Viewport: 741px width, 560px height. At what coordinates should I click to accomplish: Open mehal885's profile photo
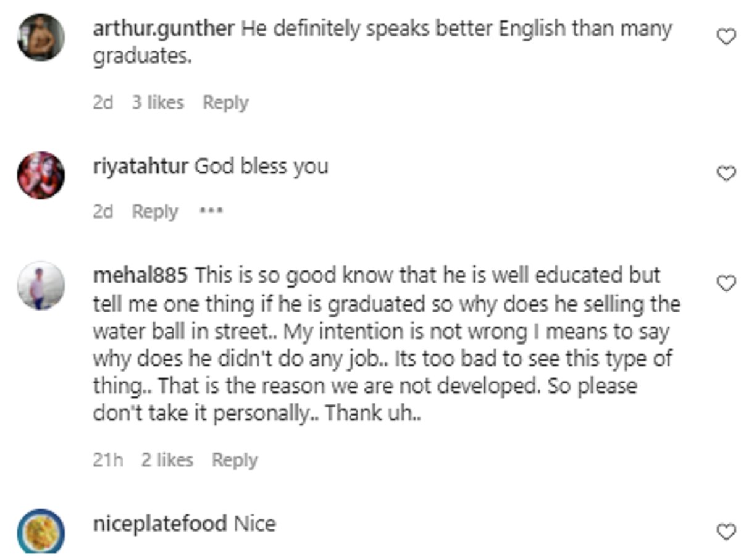(x=41, y=285)
